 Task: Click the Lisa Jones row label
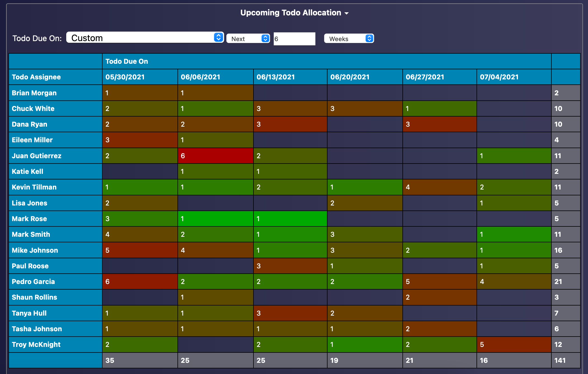click(x=55, y=203)
